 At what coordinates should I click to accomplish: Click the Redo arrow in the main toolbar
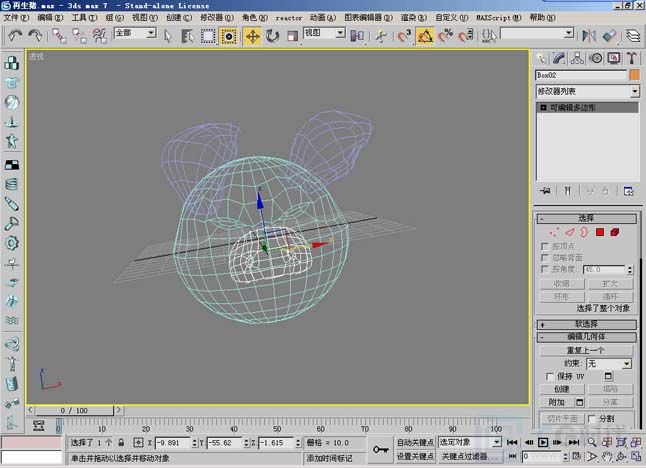tap(35, 36)
